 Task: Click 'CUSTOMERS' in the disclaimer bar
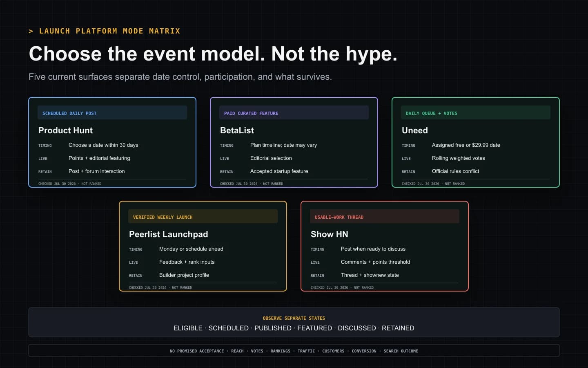pos(333,351)
